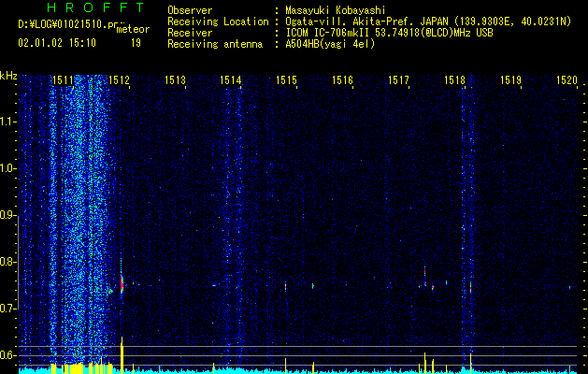Click the 1520 time marker
The height and width of the screenshot is (374, 588).
click(x=566, y=79)
